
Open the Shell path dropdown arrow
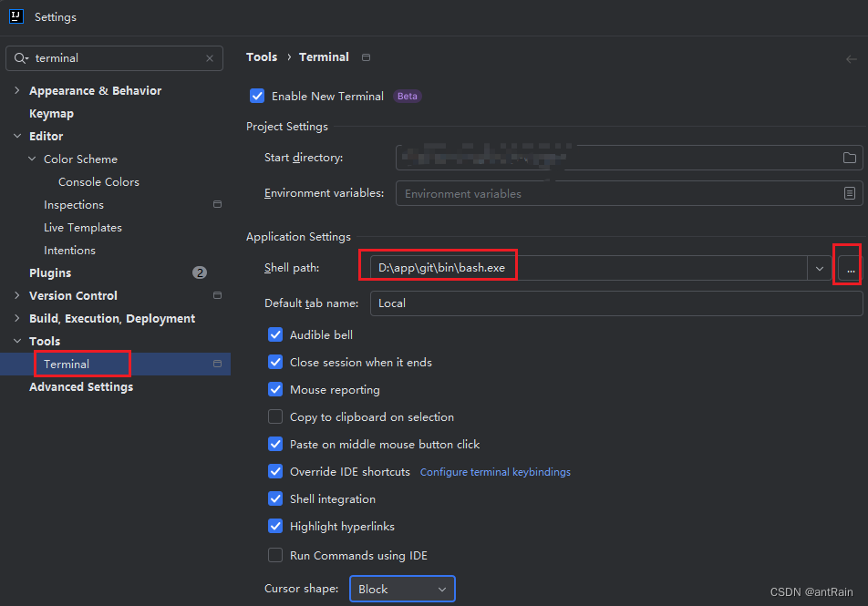tap(820, 269)
